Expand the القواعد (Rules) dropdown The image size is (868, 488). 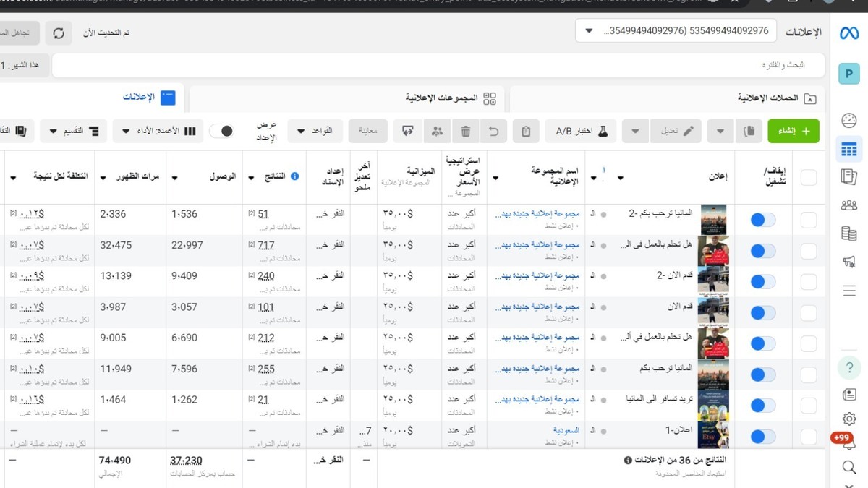click(x=315, y=131)
